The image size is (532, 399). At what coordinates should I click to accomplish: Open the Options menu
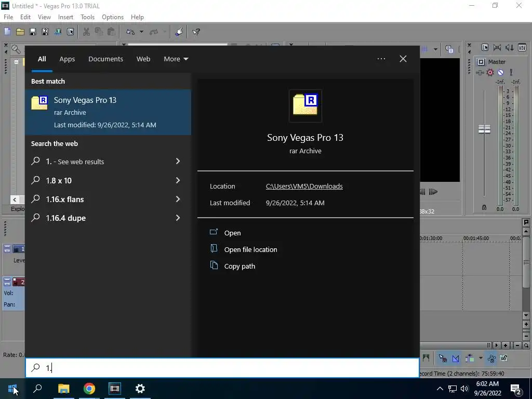113,17
